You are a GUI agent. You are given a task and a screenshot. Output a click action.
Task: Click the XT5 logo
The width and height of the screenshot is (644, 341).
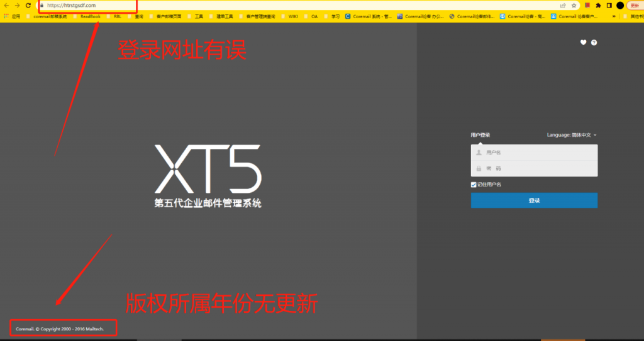click(208, 169)
